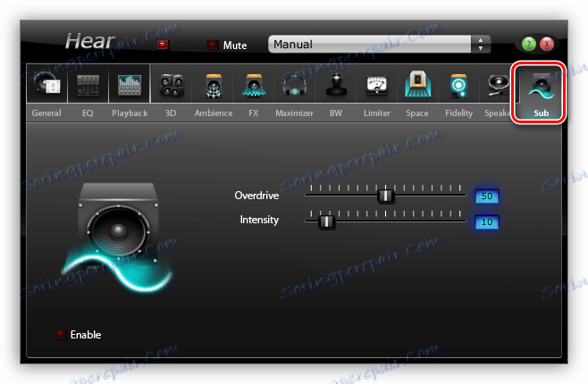This screenshot has width=588, height=384.
Task: Select the BW head silhouette icon
Action: point(336,84)
